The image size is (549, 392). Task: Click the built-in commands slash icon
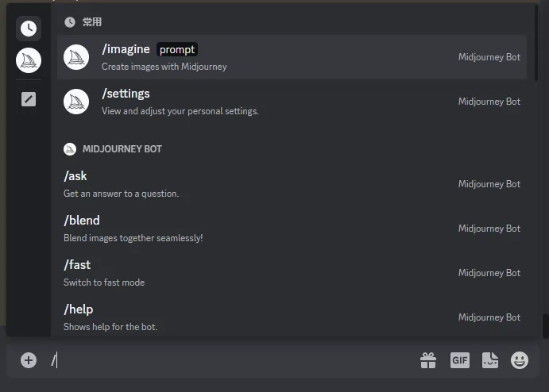[x=29, y=99]
